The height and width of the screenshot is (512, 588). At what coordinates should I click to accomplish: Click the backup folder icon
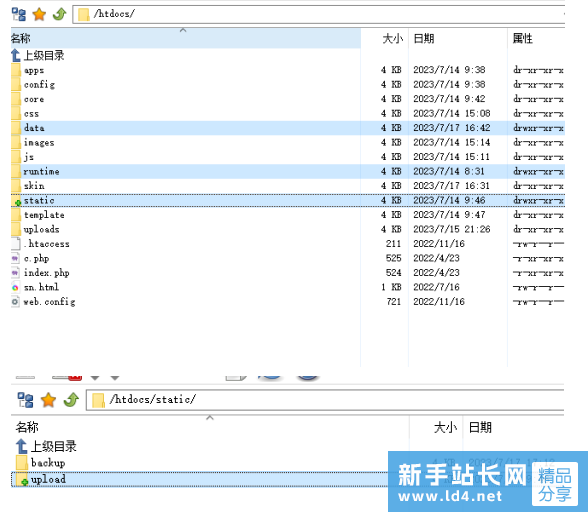tap(22, 463)
